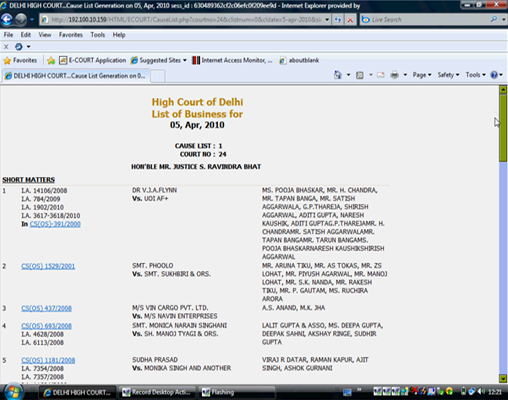Click the Print icon in command bar
Image resolution: width=508 pixels, height=400 pixels.
(x=395, y=75)
